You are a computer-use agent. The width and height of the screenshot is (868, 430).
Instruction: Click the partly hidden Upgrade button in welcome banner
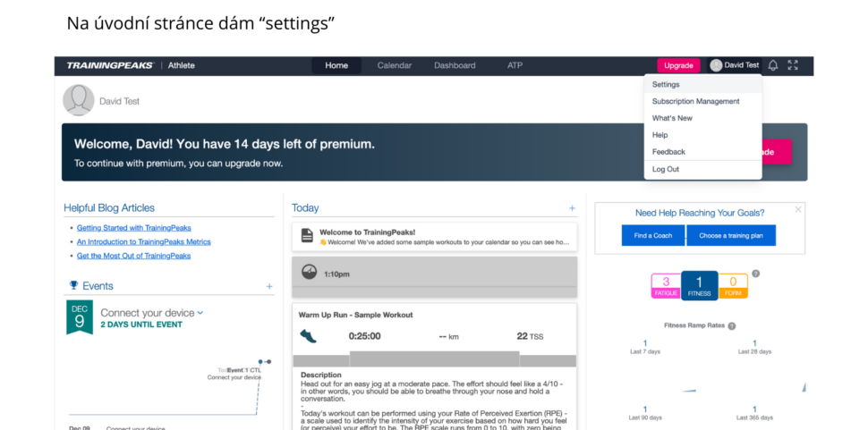point(777,152)
